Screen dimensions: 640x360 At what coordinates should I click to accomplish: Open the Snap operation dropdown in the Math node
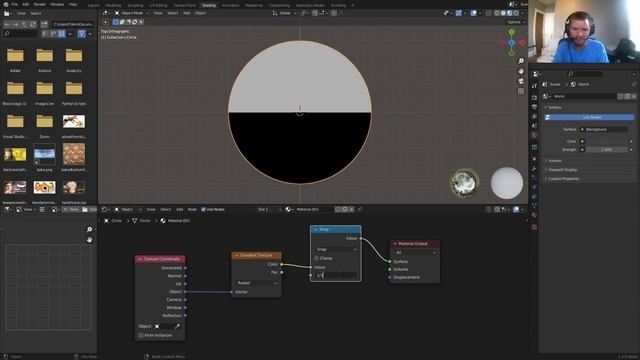click(336, 249)
